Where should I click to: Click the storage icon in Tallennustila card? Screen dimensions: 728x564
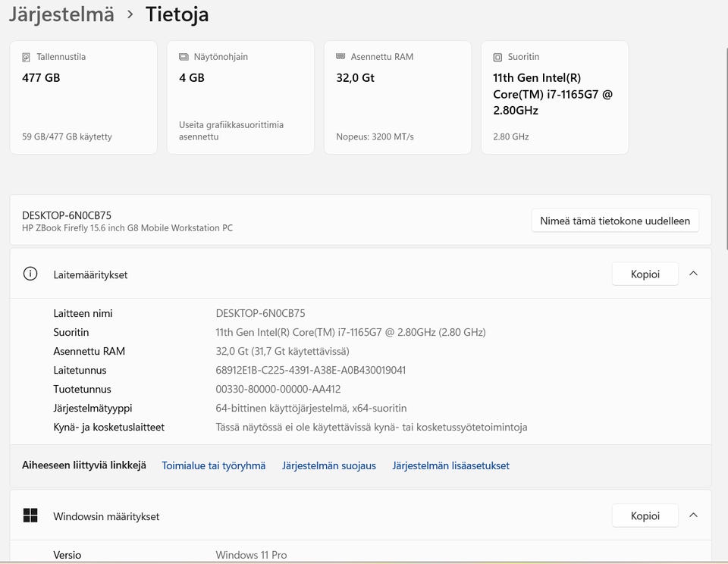(x=27, y=57)
